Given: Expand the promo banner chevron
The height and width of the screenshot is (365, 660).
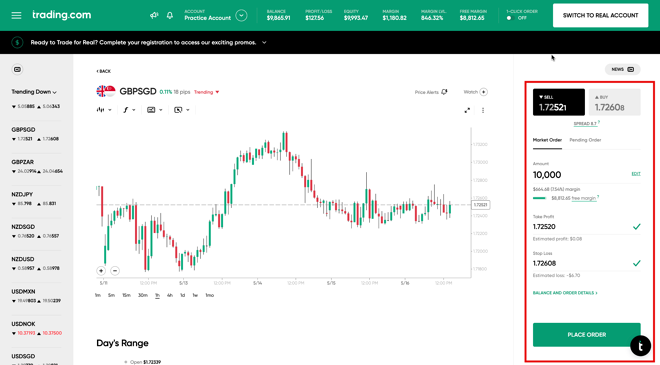Looking at the screenshot, I should tap(264, 43).
